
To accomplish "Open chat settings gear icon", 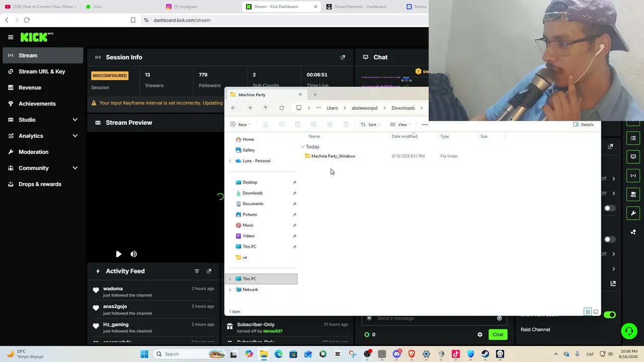I will [480, 334].
